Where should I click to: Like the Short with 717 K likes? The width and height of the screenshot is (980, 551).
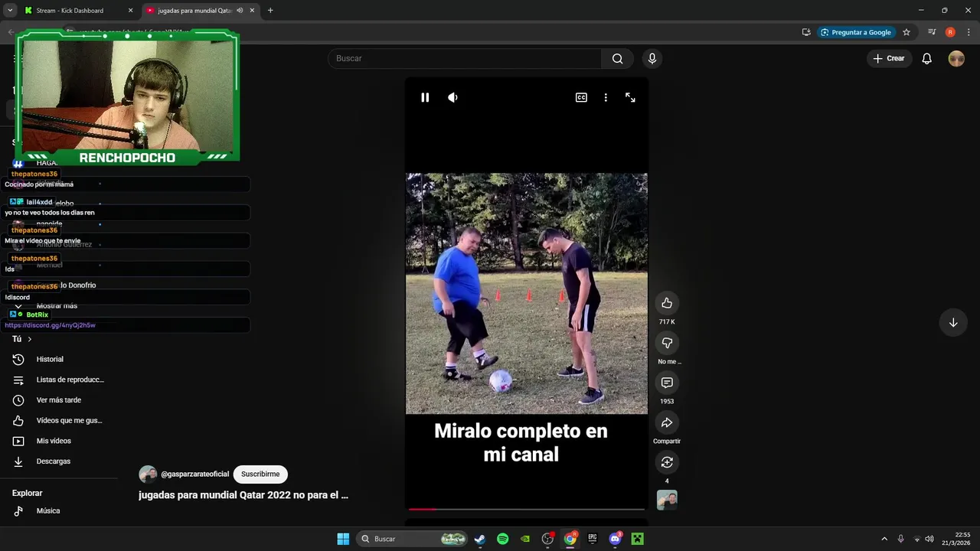667,303
